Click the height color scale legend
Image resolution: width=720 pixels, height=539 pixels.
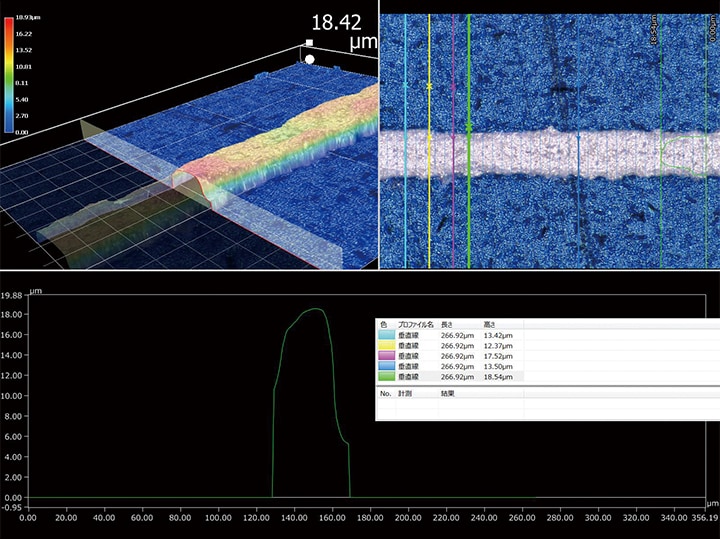click(10, 75)
